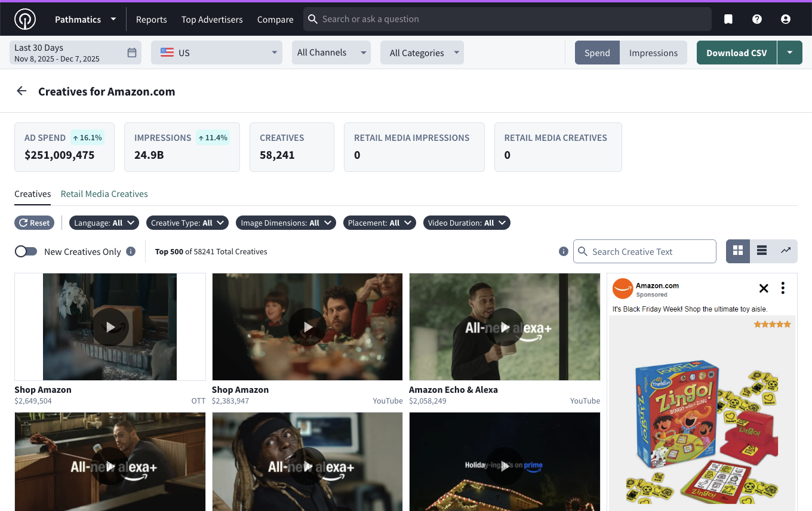Close the Amazon.com sponsored ad preview
This screenshot has width=812, height=511.
tap(764, 288)
